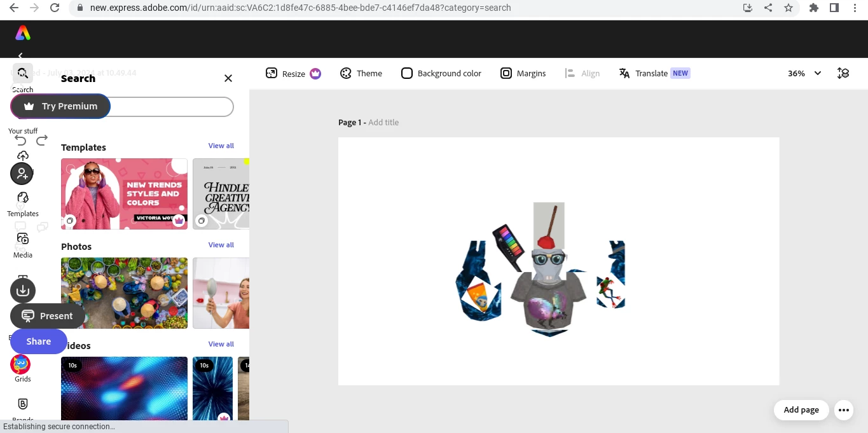Select the blue and red dots video
This screenshot has height=433, width=868.
(x=124, y=388)
